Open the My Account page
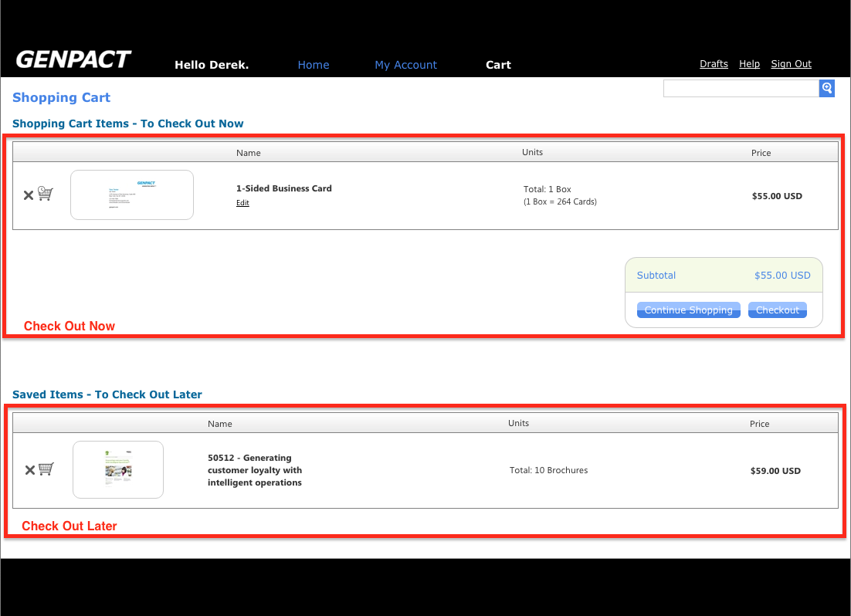This screenshot has height=616, width=851. point(405,65)
